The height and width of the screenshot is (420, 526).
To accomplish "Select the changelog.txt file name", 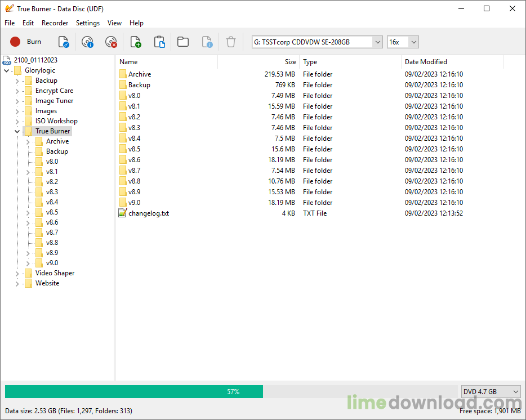I will pos(149,213).
